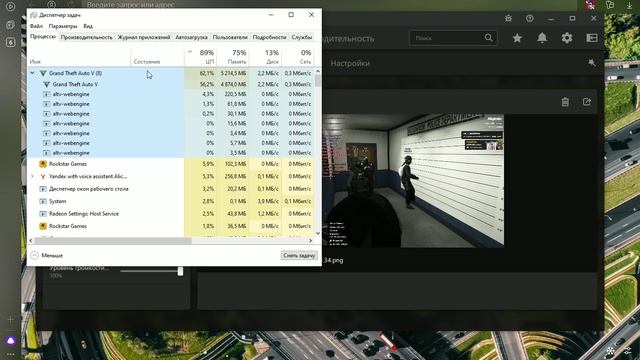Open notifications bell in Radeon window
640x360 pixels.
click(x=542, y=38)
